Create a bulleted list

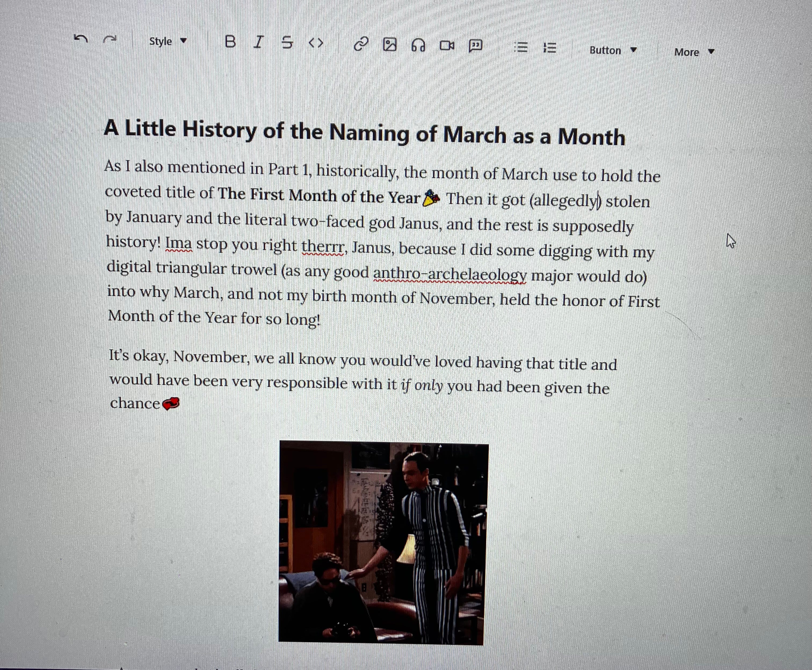(521, 47)
